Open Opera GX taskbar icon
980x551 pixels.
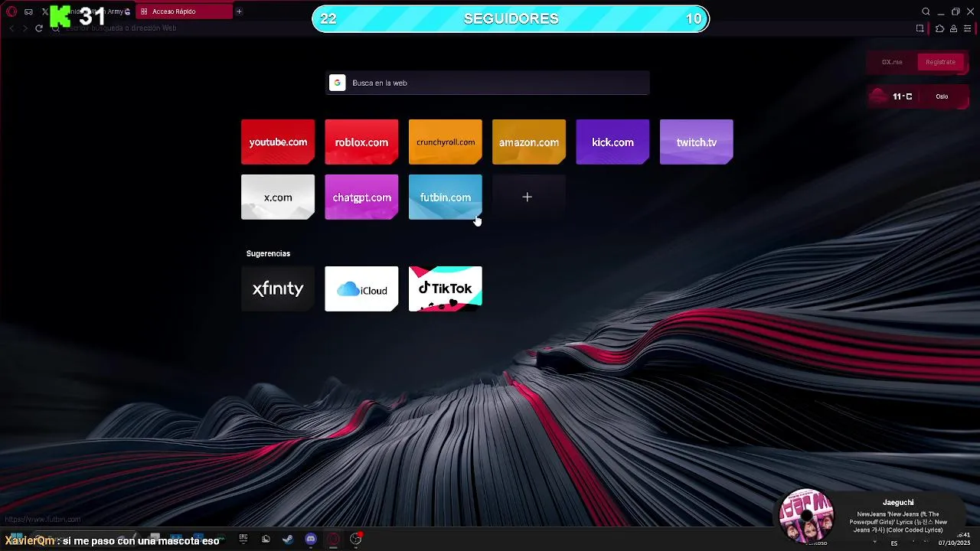pyautogui.click(x=333, y=539)
